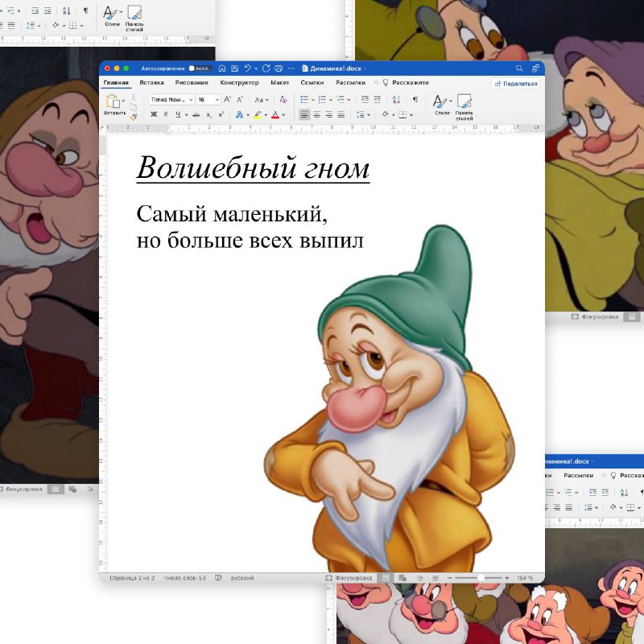Redo with the circular arrow icon
This screenshot has width=644, height=644.
[x=266, y=68]
